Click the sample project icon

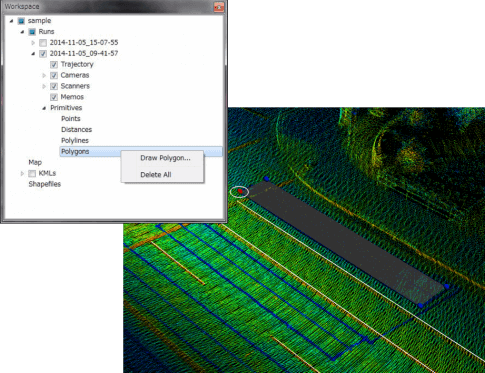coord(21,21)
